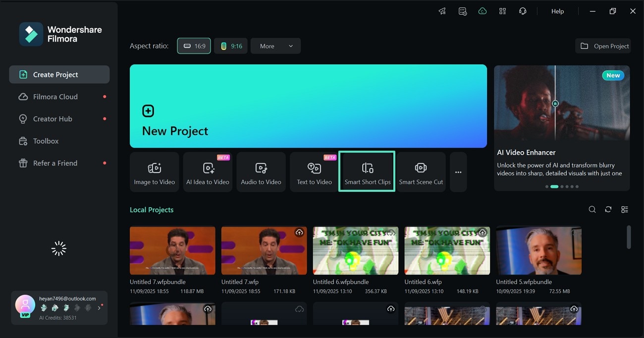Click cloud icon on Untitled 6.wfpbundle thumbnail
The height and width of the screenshot is (338, 644).
pyautogui.click(x=391, y=232)
